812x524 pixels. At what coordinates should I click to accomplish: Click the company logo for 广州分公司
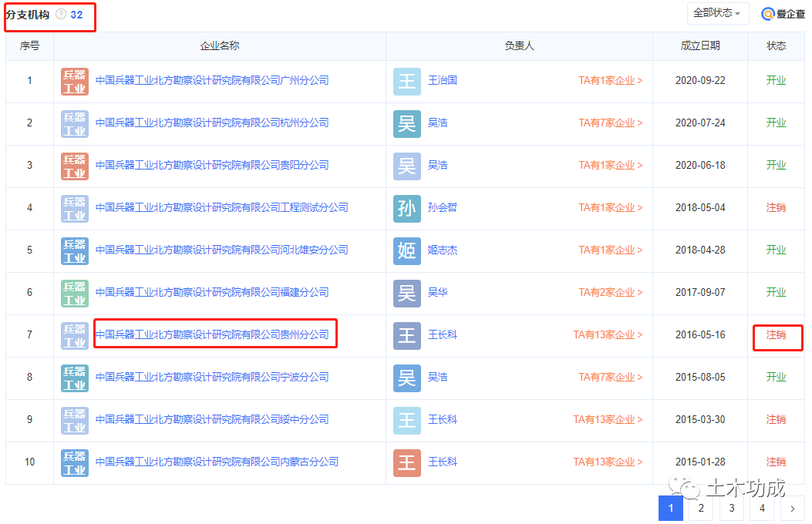click(75, 81)
